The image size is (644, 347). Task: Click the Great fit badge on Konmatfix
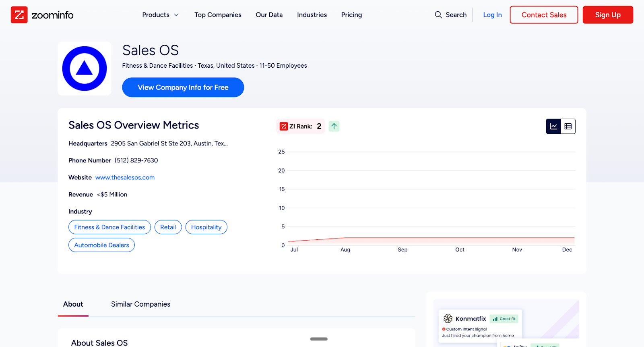(x=504, y=319)
